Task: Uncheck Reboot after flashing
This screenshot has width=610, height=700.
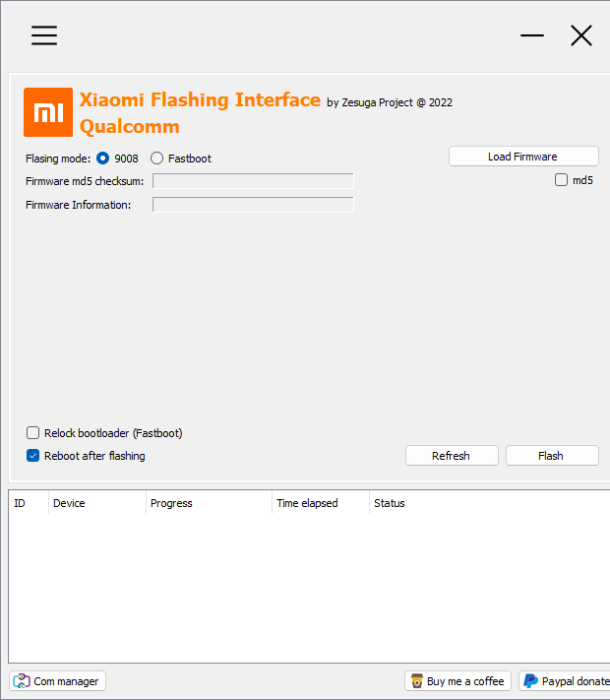Action: tap(33, 456)
